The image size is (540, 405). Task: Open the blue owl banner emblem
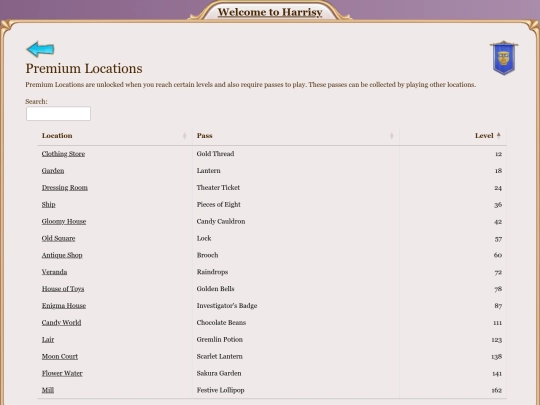click(504, 58)
